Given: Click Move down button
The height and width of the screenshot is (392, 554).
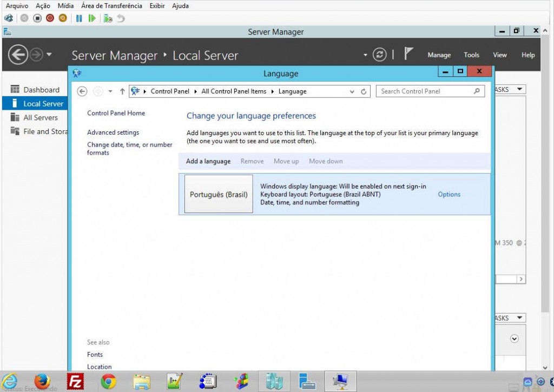Looking at the screenshot, I should [326, 161].
